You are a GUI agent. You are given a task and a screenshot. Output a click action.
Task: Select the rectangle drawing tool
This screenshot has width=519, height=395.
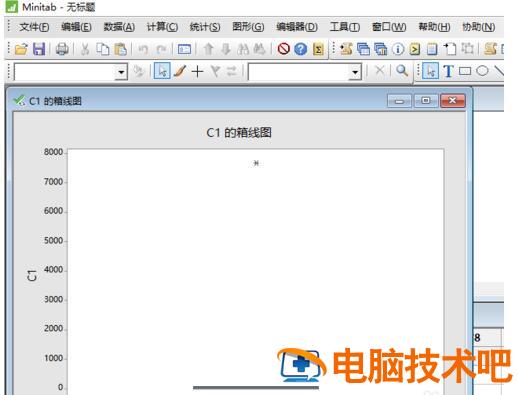coord(465,71)
